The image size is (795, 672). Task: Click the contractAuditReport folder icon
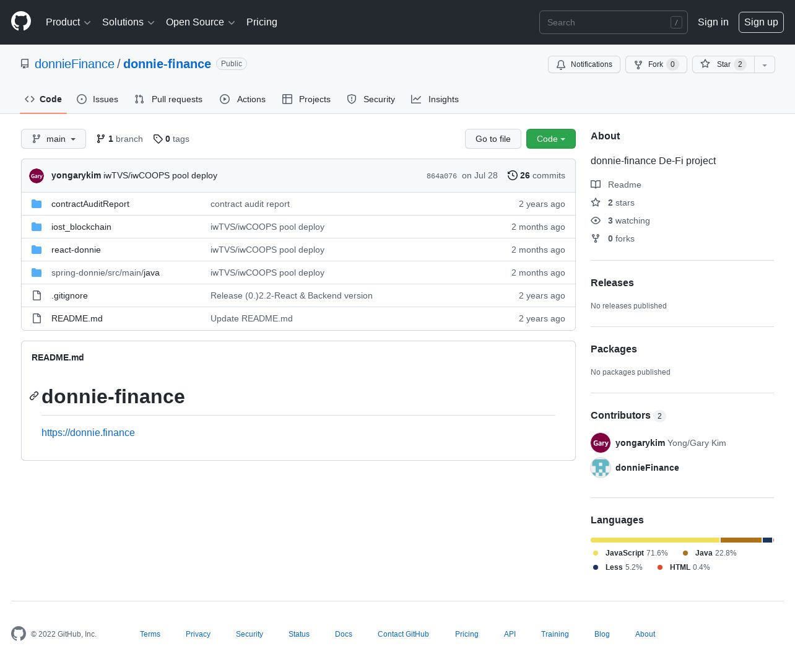(37, 204)
